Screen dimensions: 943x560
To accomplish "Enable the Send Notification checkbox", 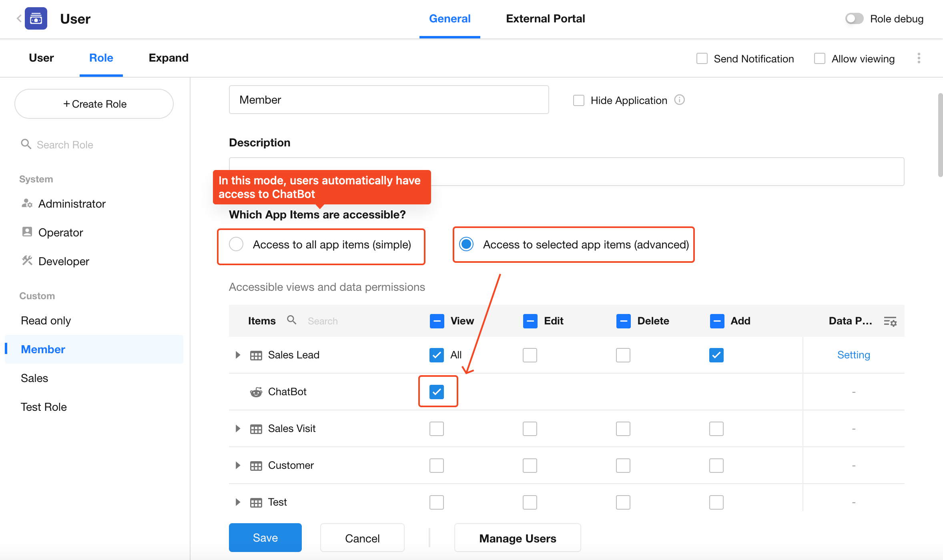I will (702, 59).
